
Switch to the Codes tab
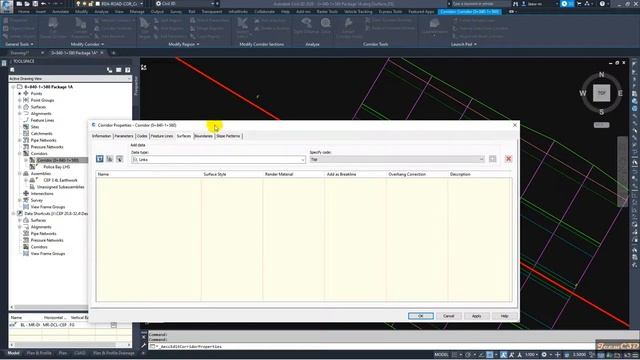(142, 136)
